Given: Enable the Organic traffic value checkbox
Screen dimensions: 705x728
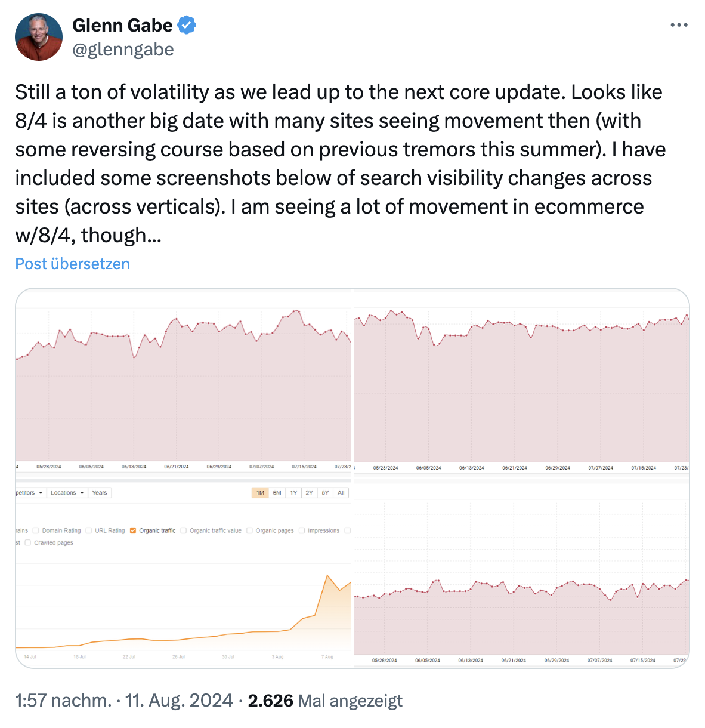Looking at the screenshot, I should pyautogui.click(x=183, y=530).
